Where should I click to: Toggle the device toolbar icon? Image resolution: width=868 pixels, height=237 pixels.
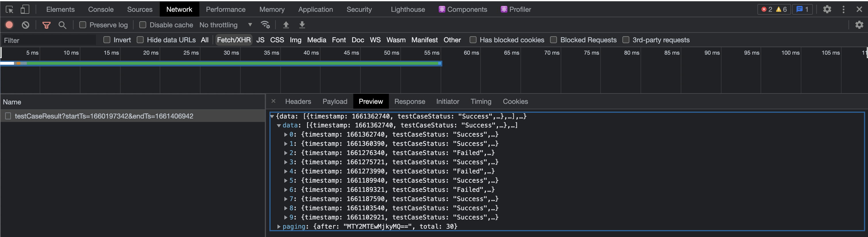[25, 9]
